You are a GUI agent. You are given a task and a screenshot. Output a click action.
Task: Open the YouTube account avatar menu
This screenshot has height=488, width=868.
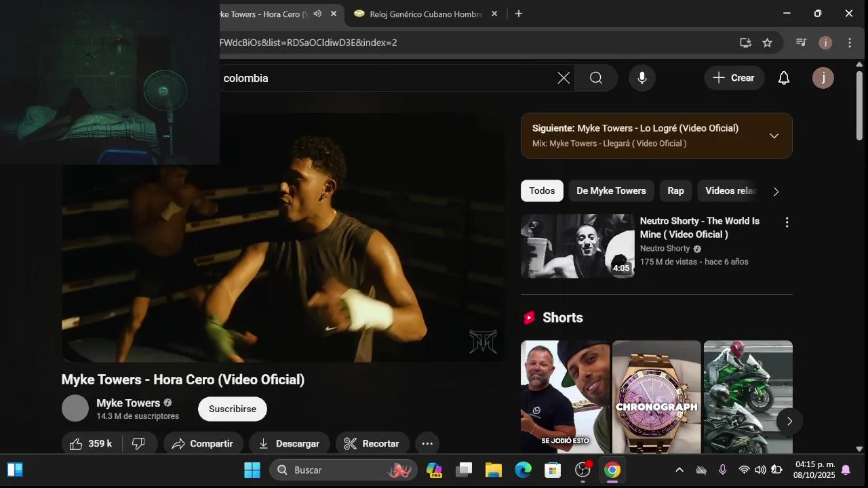point(823,78)
